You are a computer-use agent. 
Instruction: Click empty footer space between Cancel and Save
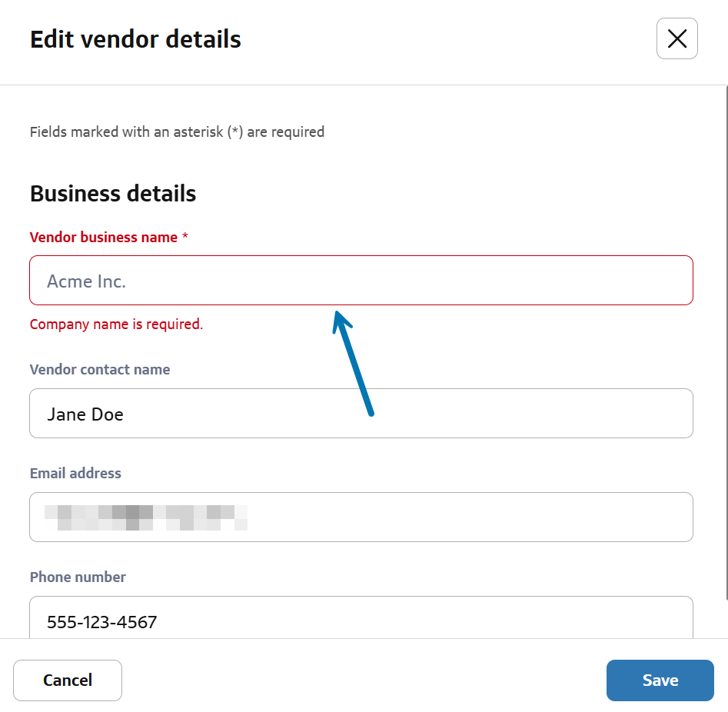pyautogui.click(x=361, y=680)
